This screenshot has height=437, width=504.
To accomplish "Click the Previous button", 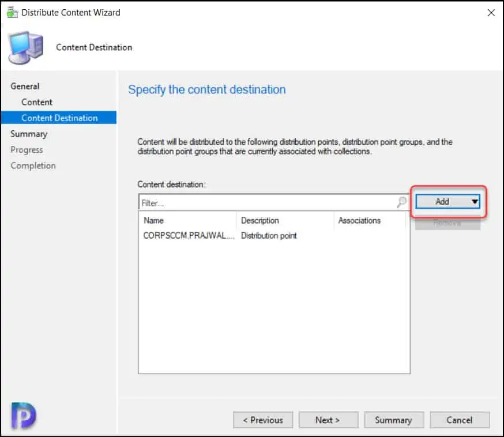I will [x=263, y=420].
